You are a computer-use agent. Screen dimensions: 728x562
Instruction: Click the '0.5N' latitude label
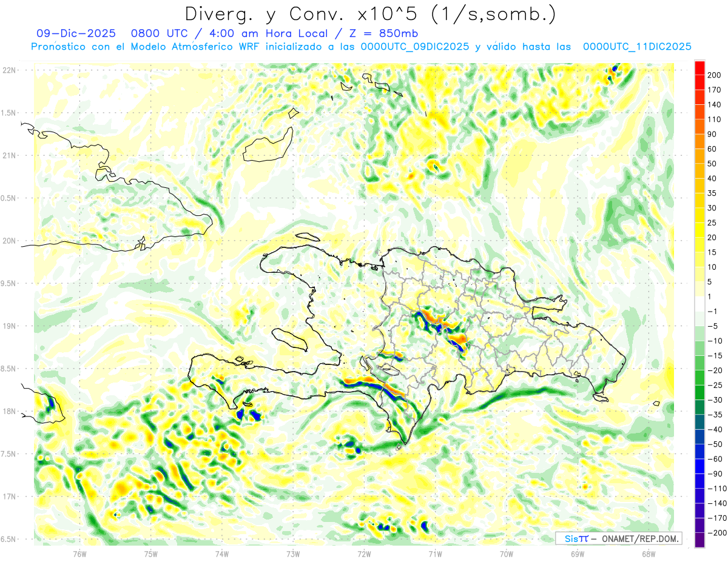pos(9,198)
